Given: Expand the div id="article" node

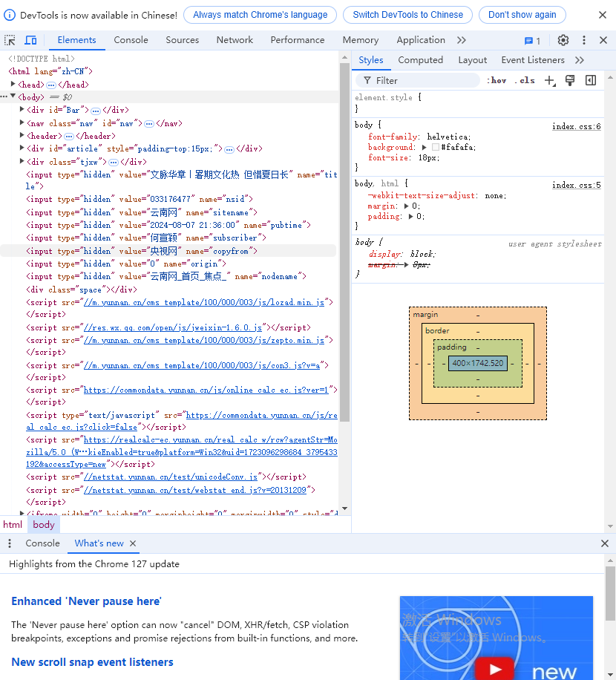Looking at the screenshot, I should click(x=22, y=148).
